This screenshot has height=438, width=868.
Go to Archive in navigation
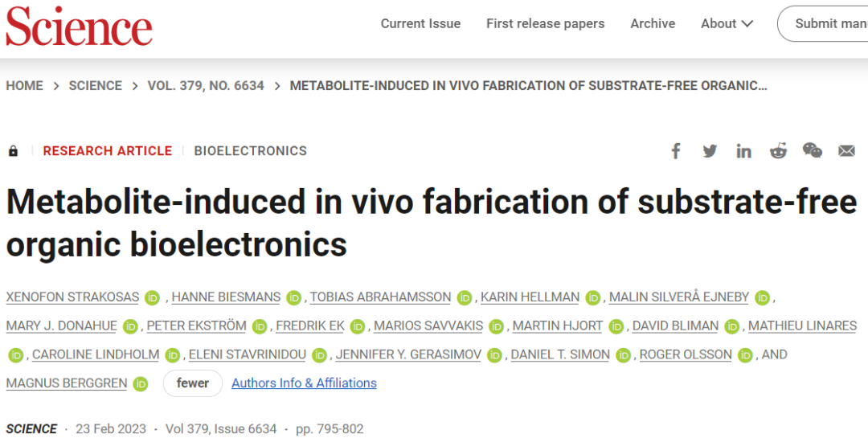click(x=653, y=24)
